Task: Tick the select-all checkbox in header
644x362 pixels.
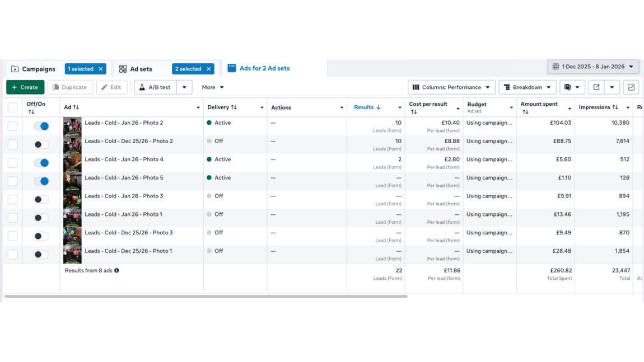Action: (12, 107)
